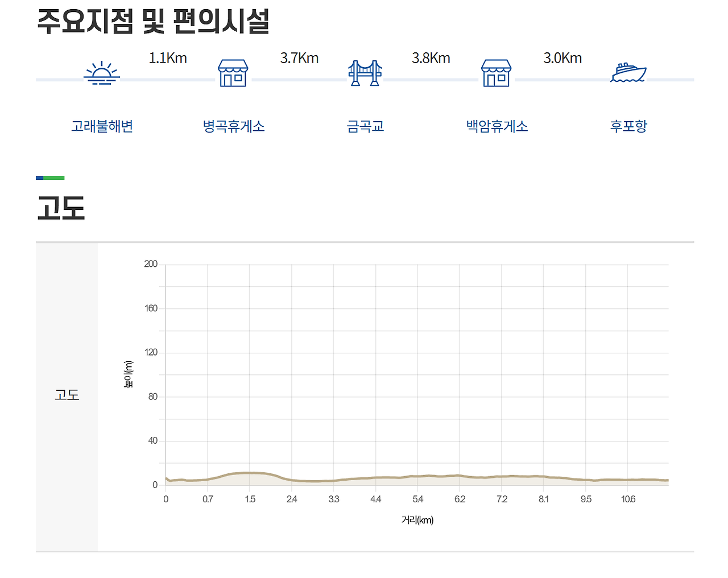
Task: Click the 3.0Km distance segment label
Action: (562, 58)
